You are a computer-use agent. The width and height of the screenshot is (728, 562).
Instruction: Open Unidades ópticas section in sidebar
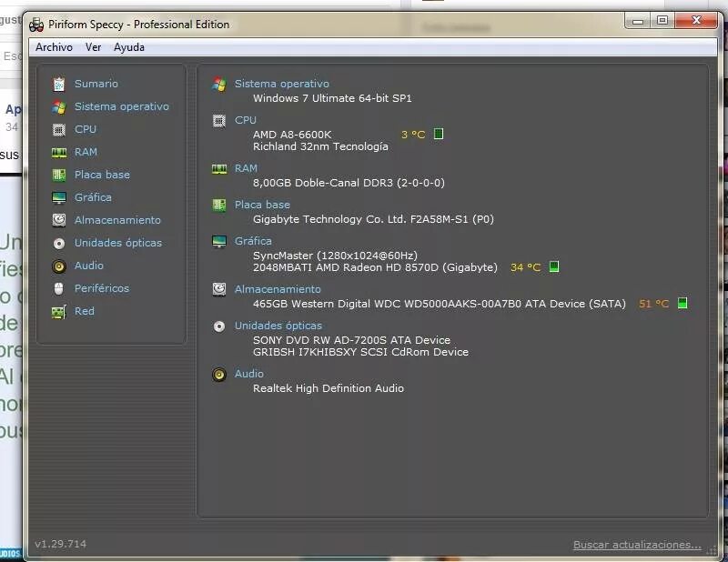[x=118, y=243]
